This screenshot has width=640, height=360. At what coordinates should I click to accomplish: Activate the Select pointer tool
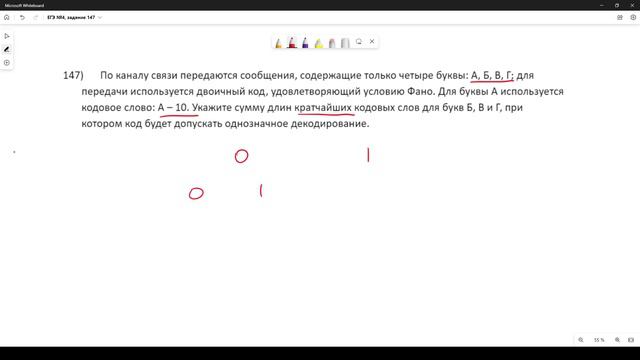click(x=7, y=36)
